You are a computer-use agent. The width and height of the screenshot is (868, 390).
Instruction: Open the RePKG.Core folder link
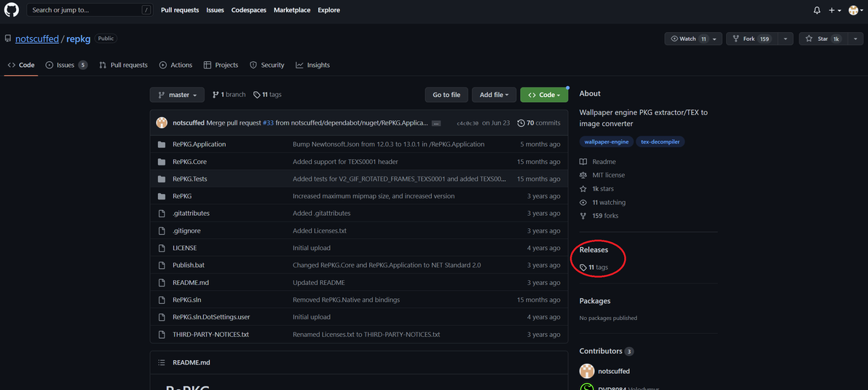[189, 162]
